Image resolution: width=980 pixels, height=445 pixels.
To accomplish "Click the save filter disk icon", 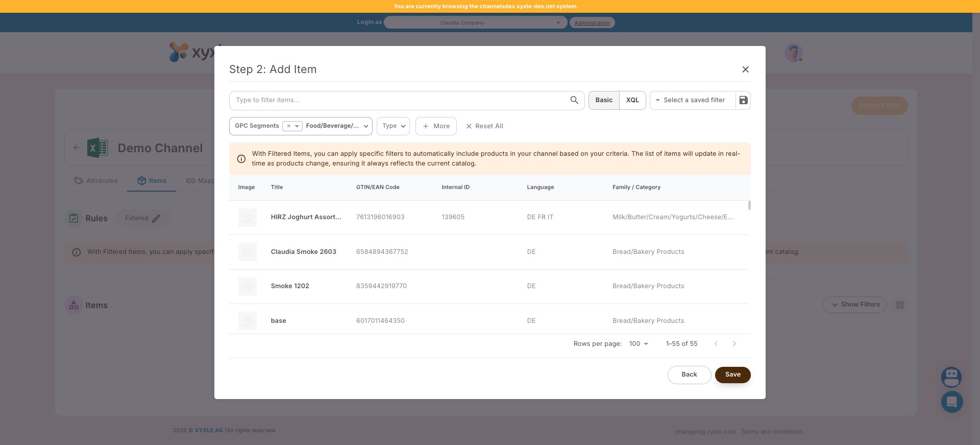I will point(743,100).
